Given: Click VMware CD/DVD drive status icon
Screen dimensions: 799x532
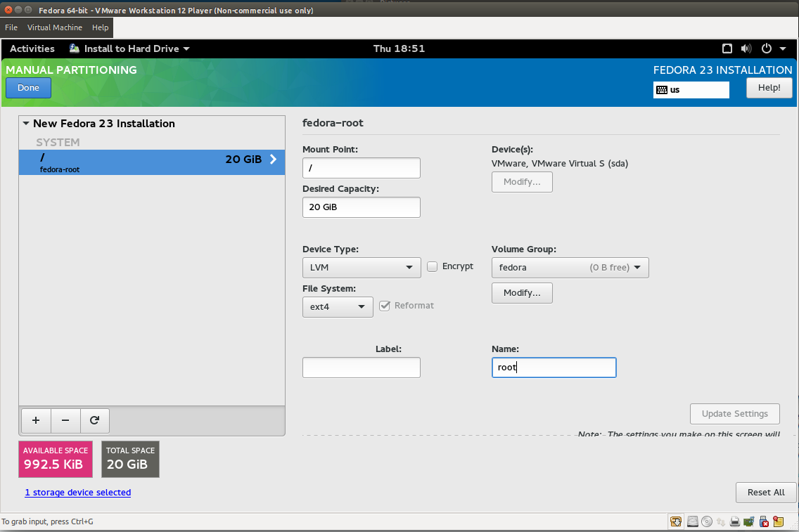Looking at the screenshot, I should coord(707,521).
